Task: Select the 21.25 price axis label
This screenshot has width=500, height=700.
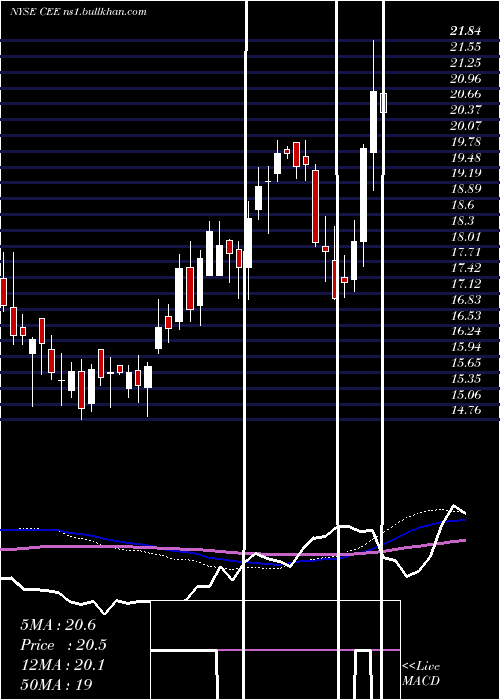Action: [465, 62]
